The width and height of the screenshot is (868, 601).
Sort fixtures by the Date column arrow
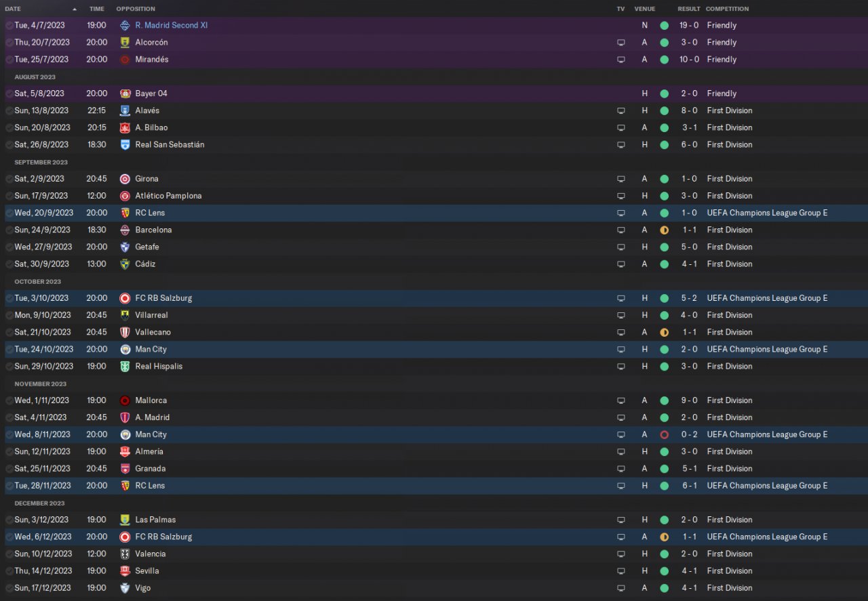[x=75, y=9]
